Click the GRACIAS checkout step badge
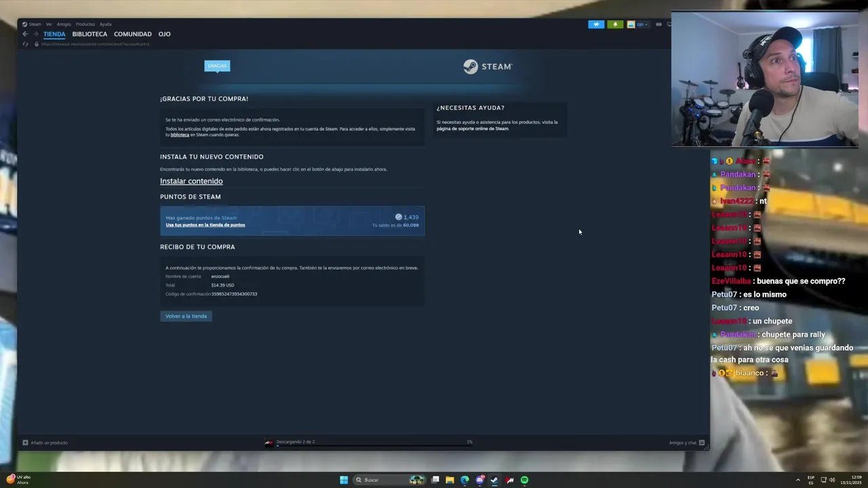Viewport: 868px width, 488px height. point(217,66)
